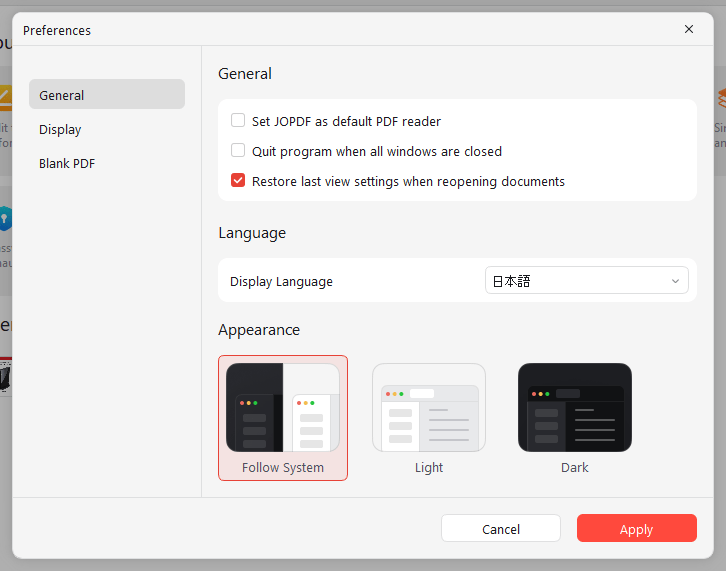The image size is (726, 571).
Task: Click the blue shield icon behind dialog's left edge
Action: click(5, 217)
